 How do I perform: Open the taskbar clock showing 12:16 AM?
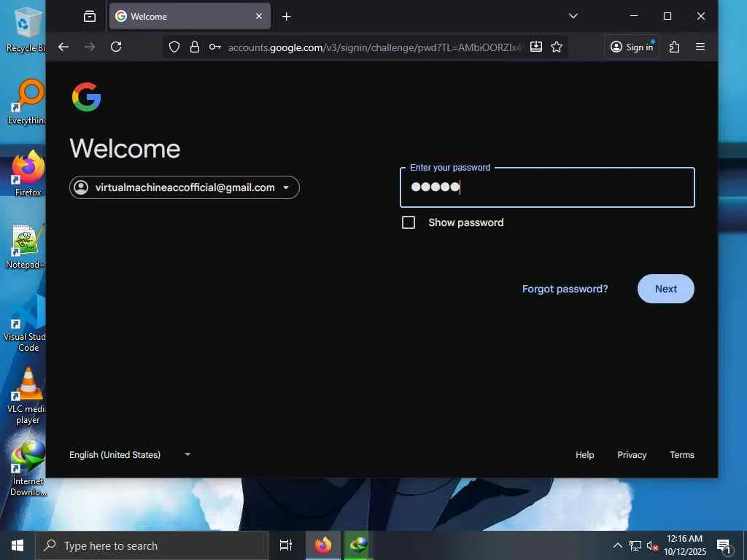point(684,545)
